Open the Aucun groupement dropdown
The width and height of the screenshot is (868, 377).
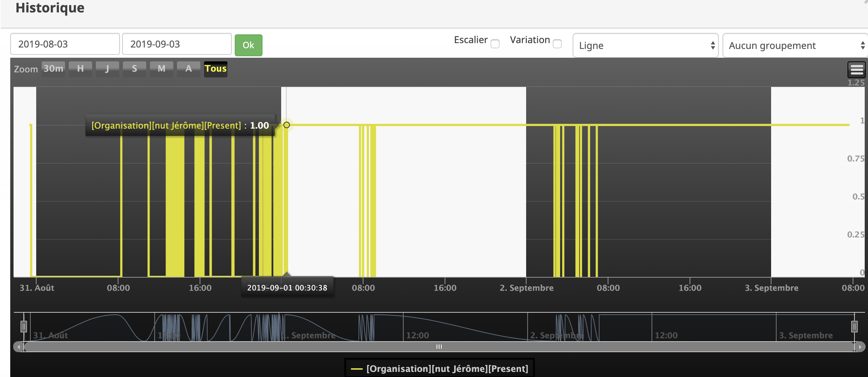[x=795, y=45]
